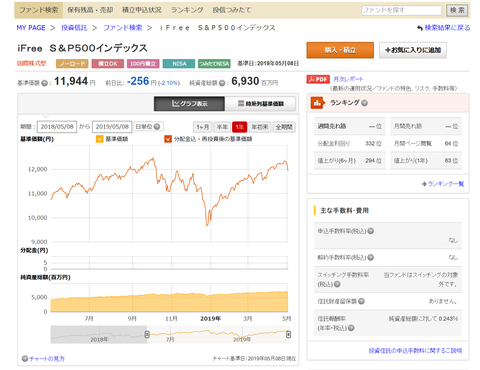480x370 pixels.
Task: Click arrow icon before ランキング一覧
Action: tap(424, 184)
